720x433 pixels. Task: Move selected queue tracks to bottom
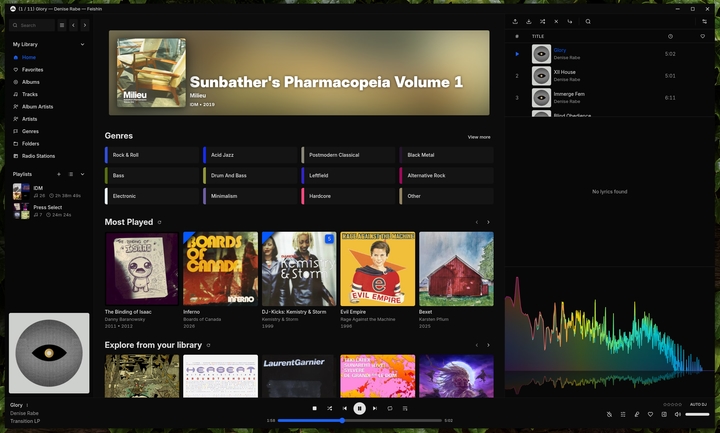(x=529, y=22)
